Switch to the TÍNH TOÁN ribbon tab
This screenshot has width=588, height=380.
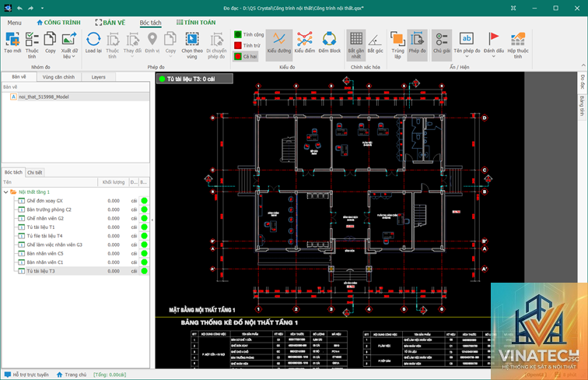[x=196, y=23]
